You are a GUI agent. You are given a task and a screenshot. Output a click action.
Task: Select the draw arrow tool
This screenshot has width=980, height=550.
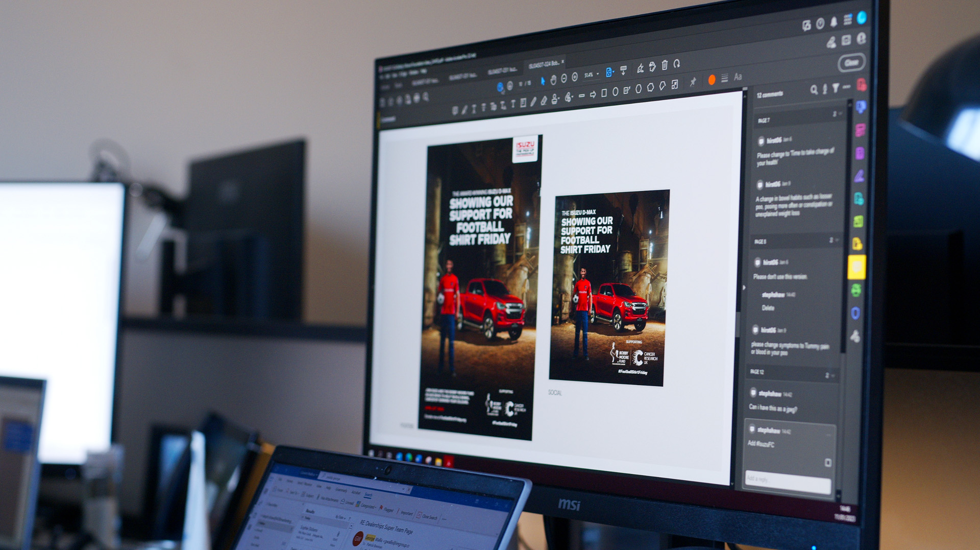[593, 95]
